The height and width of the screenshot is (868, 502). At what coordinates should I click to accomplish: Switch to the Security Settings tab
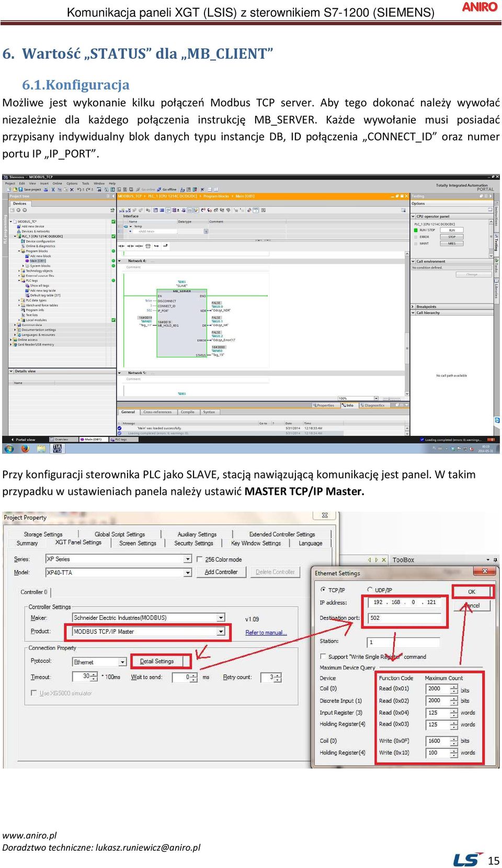coord(193,543)
